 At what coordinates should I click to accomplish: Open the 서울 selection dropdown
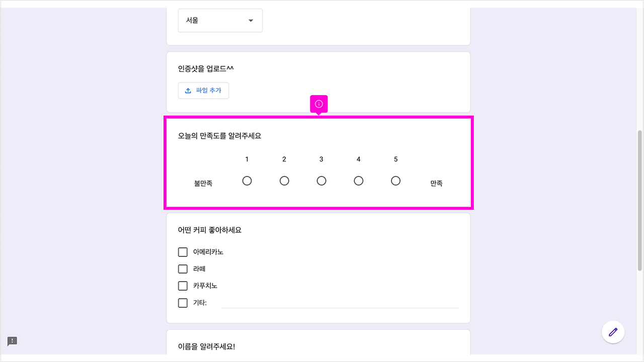pyautogui.click(x=220, y=20)
